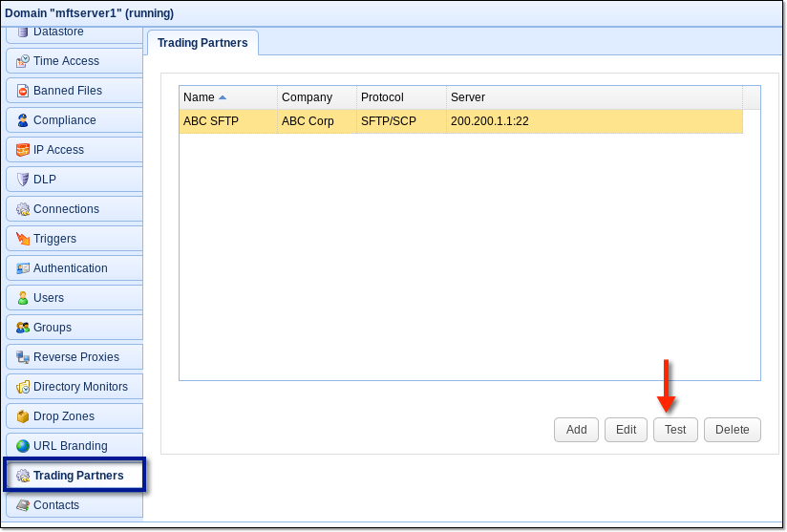
Task: Click the IP Access firewall icon
Action: tap(23, 150)
